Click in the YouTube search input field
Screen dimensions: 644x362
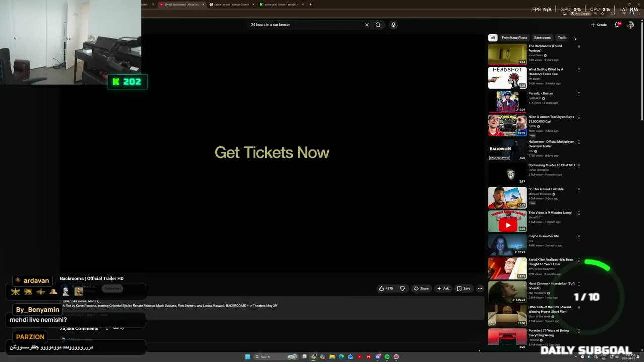click(306, 25)
